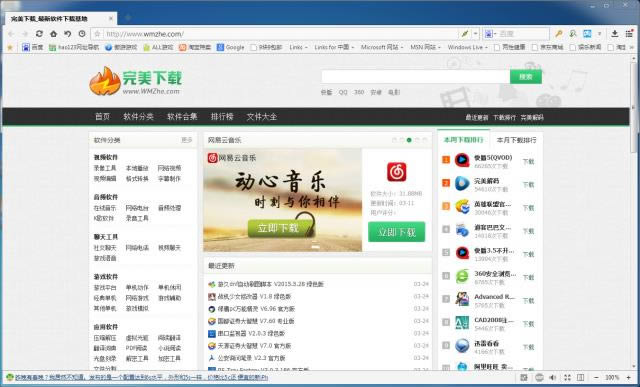The height and width of the screenshot is (387, 640).
Task: Click the 完美解码 link in the nav bar
Action: point(532,118)
